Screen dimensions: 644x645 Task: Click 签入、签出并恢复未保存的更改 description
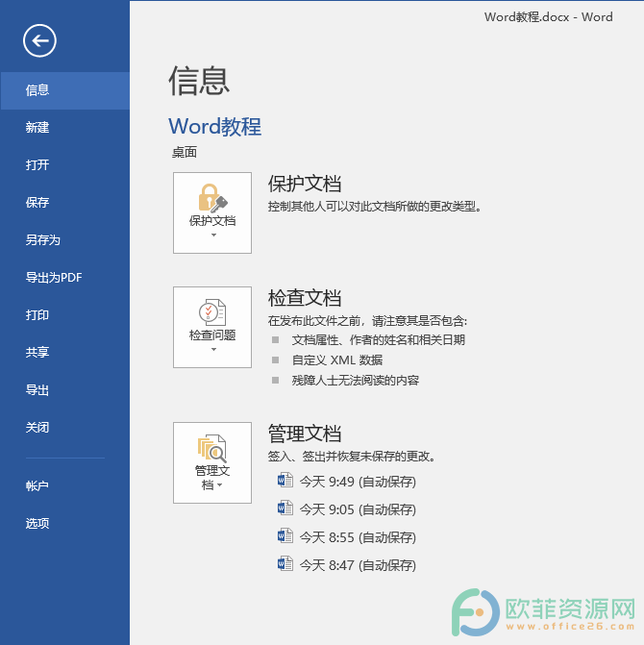tap(352, 457)
